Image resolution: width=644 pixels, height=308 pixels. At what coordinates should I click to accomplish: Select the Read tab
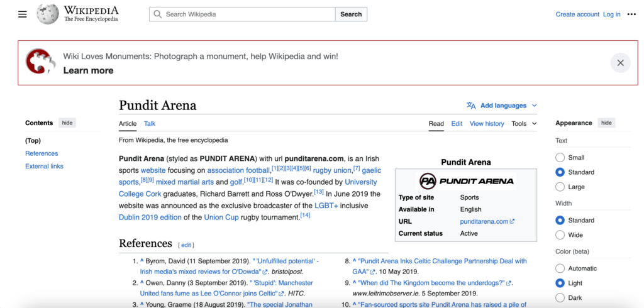[x=436, y=124]
